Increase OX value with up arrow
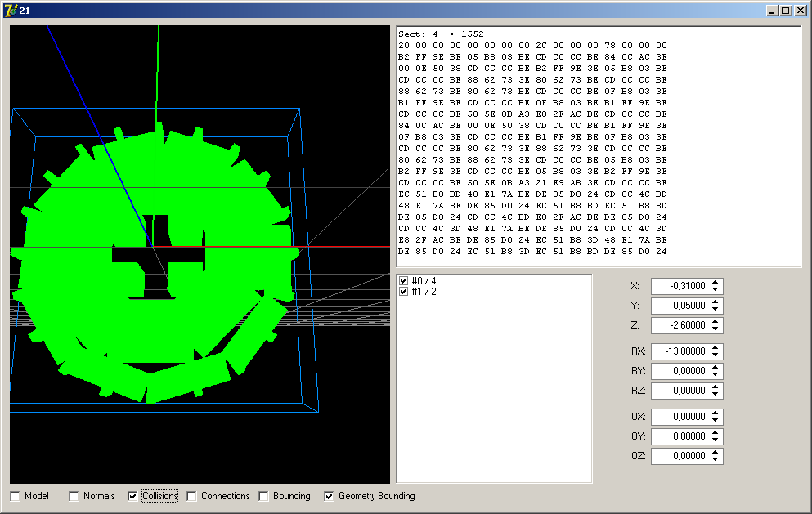Viewport: 812px width, 514px height. pyautogui.click(x=716, y=413)
